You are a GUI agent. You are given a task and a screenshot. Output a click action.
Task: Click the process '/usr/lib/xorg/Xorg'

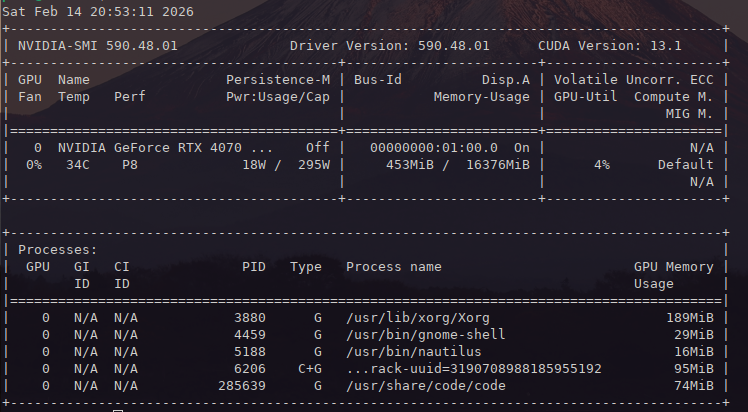(418, 318)
